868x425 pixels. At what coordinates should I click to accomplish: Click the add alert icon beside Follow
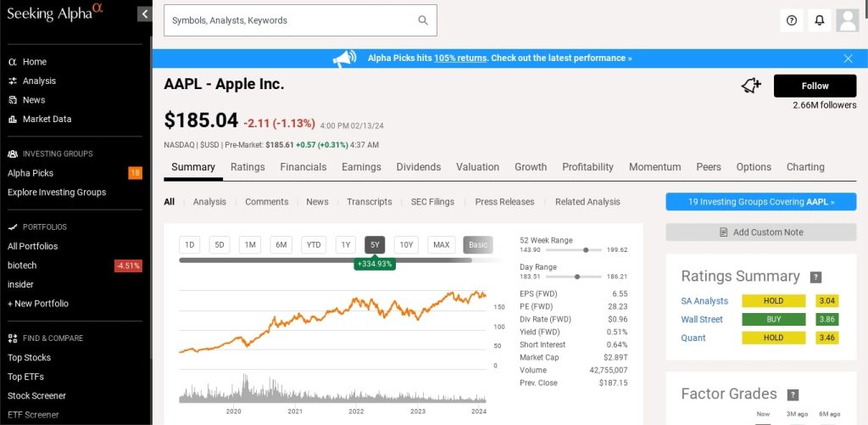(x=751, y=86)
